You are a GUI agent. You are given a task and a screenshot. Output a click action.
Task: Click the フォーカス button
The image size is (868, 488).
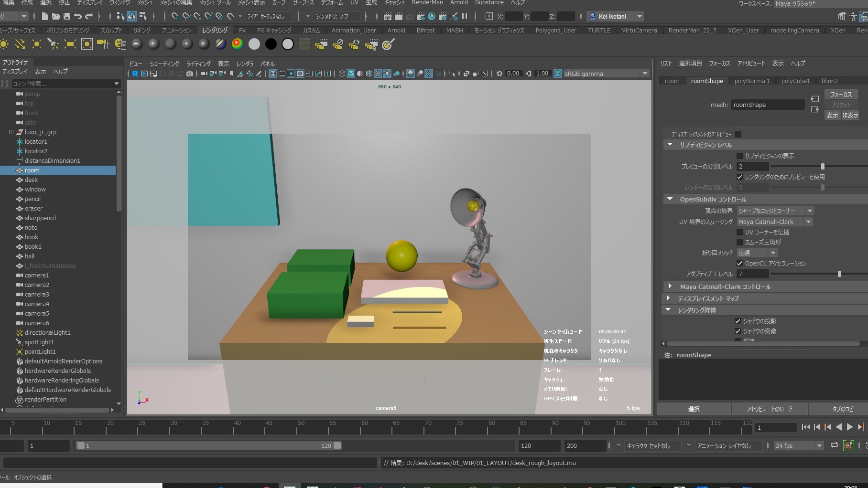(x=841, y=95)
